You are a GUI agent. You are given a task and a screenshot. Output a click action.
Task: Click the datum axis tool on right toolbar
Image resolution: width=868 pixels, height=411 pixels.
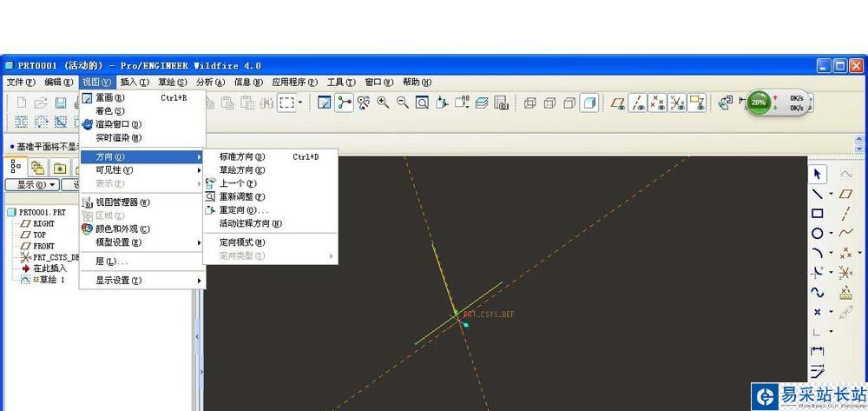coord(845,213)
